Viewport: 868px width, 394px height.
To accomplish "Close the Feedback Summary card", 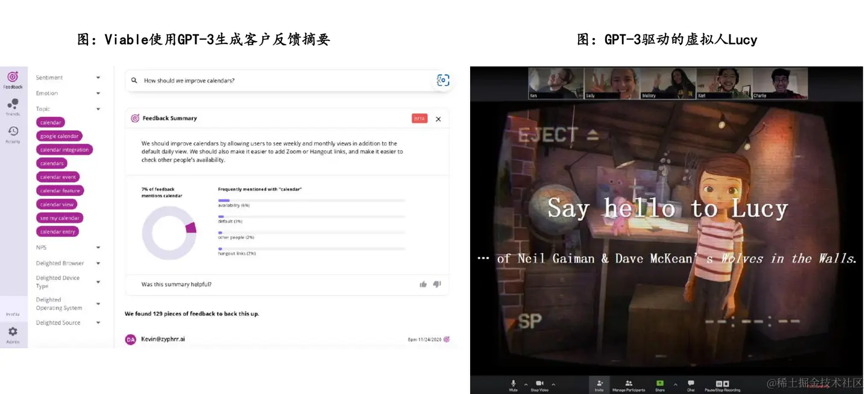I will 438,119.
